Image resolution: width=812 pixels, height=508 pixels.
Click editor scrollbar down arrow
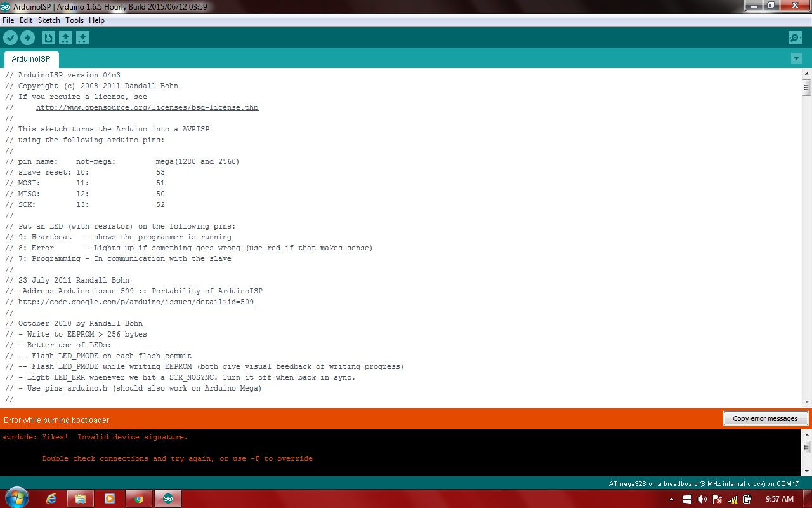click(x=806, y=402)
